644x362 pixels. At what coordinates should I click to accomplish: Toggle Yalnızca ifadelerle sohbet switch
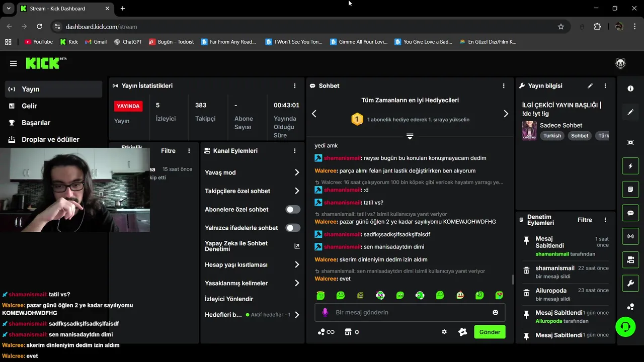point(293,228)
